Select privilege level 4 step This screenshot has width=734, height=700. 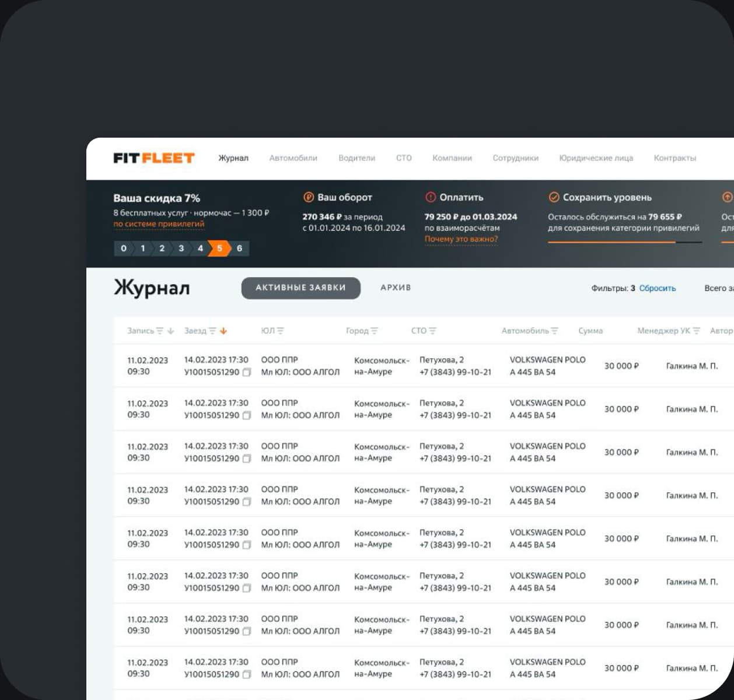coord(200,249)
